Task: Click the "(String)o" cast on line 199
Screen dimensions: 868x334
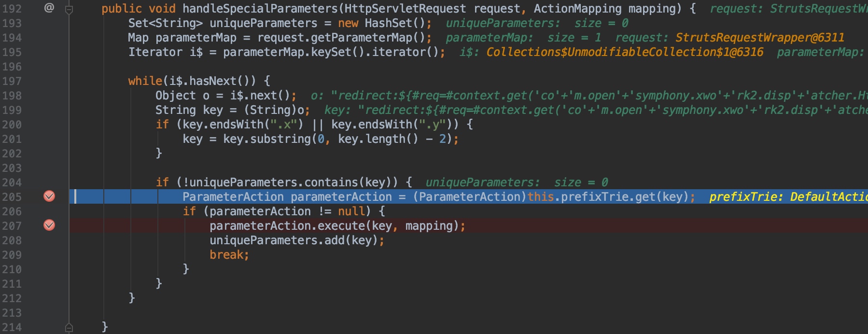Action: pos(274,110)
